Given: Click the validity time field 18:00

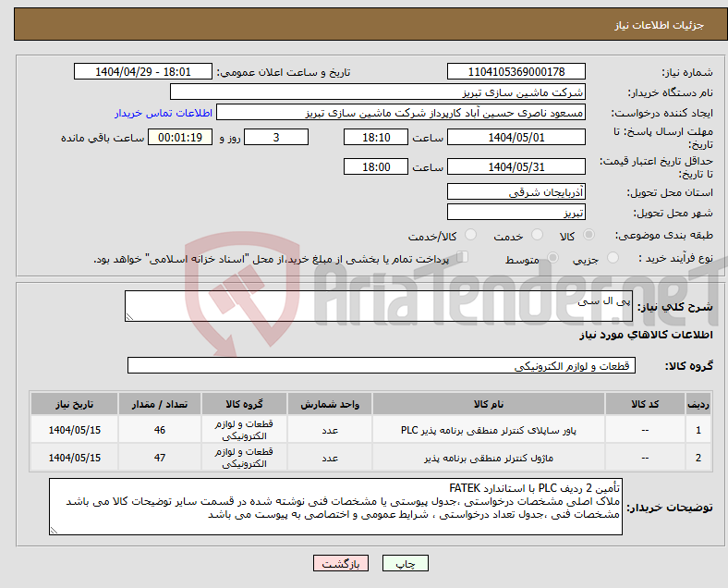Looking at the screenshot, I should tap(376, 166).
